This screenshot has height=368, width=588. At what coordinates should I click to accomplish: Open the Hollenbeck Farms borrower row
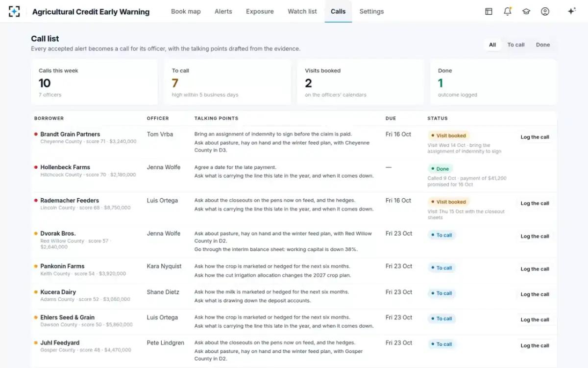click(294, 176)
